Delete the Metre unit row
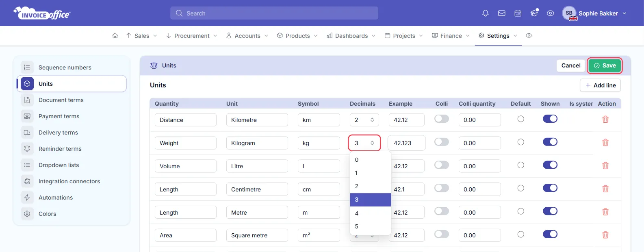Screen dimensions: 644x252 pyautogui.click(x=605, y=212)
